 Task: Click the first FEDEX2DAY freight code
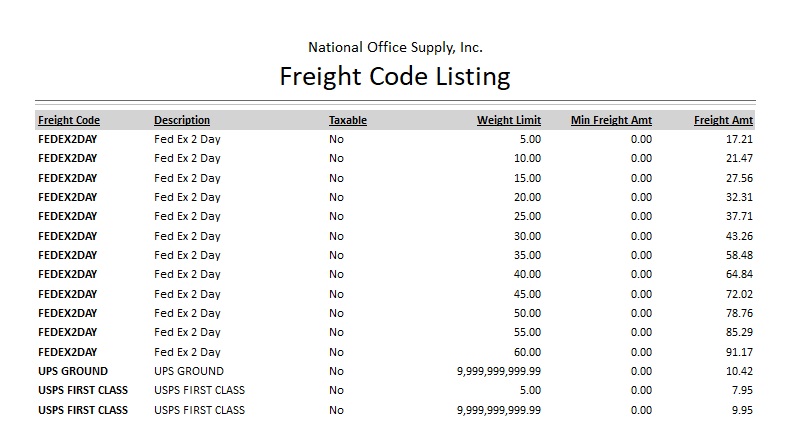[68, 140]
